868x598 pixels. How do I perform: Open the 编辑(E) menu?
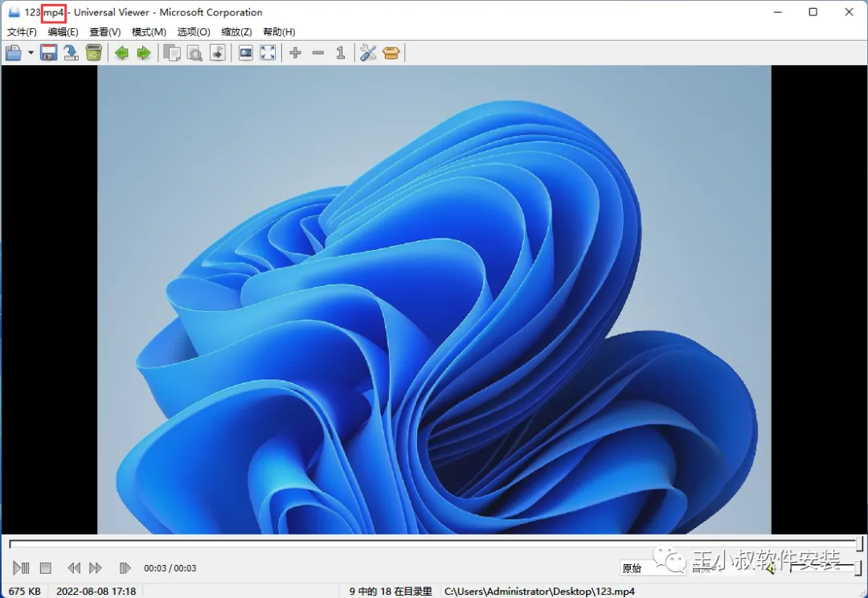[63, 32]
